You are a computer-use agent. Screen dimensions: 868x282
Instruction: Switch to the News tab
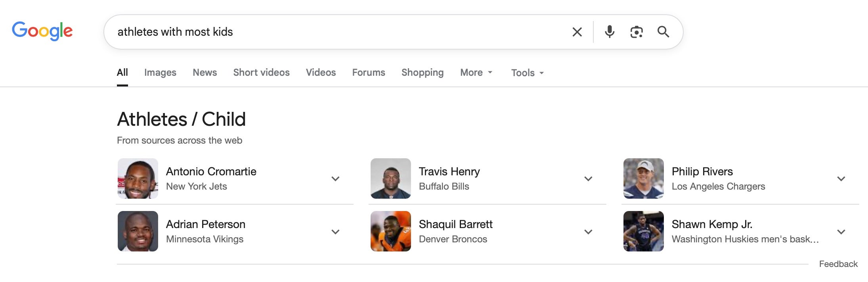tap(205, 73)
